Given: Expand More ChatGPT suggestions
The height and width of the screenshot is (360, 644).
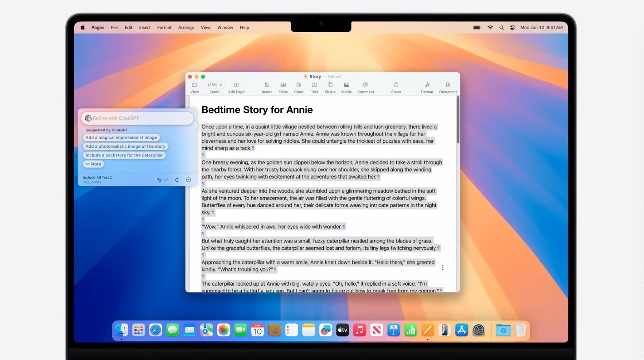Looking at the screenshot, I should [93, 164].
